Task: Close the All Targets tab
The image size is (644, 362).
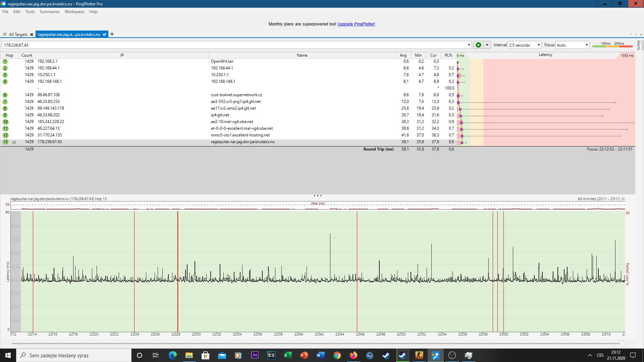Action: pyautogui.click(x=32, y=35)
